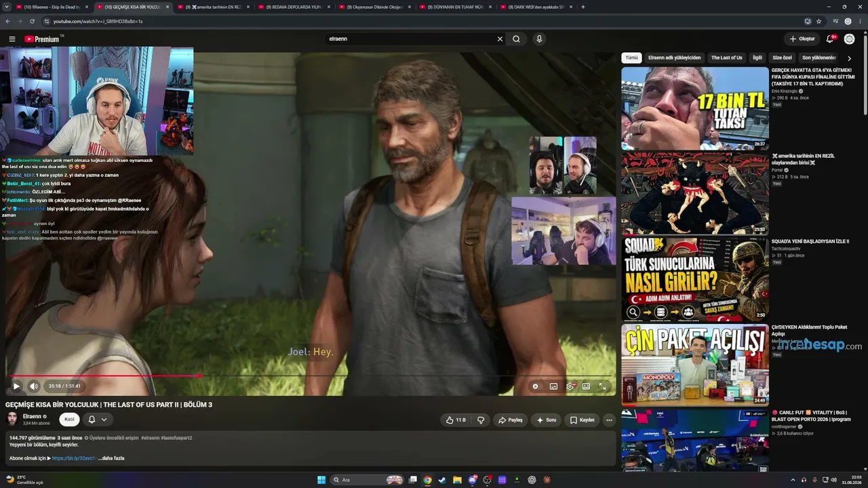Image resolution: width=868 pixels, height=488 pixels.
Task: Click the Katıl join button
Action: (x=69, y=420)
